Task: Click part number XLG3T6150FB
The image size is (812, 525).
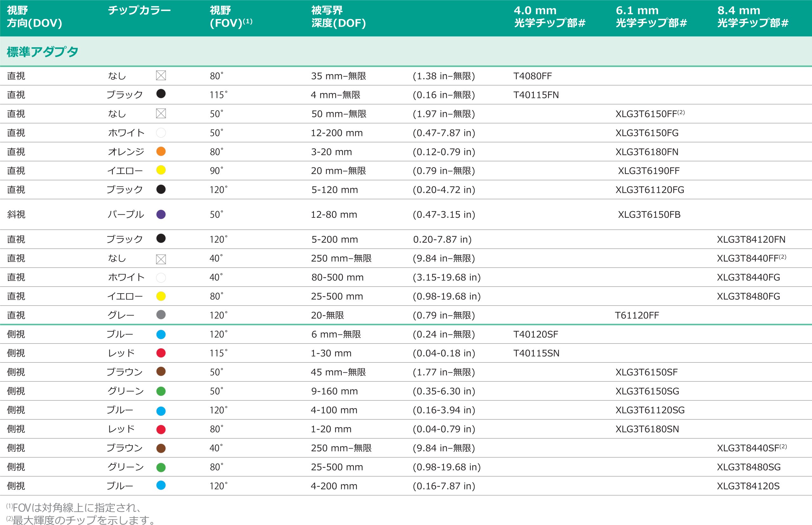Action: point(649,215)
